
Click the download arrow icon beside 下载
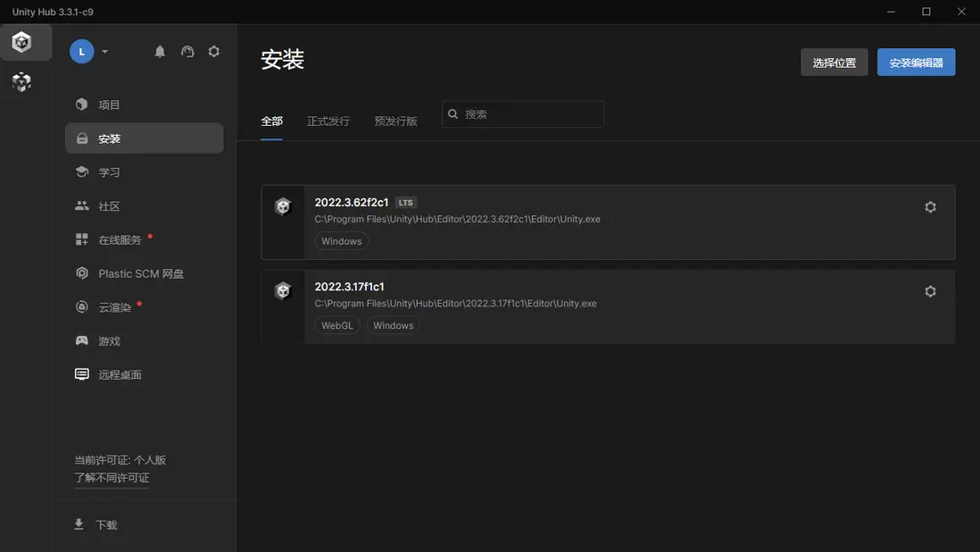point(79,524)
